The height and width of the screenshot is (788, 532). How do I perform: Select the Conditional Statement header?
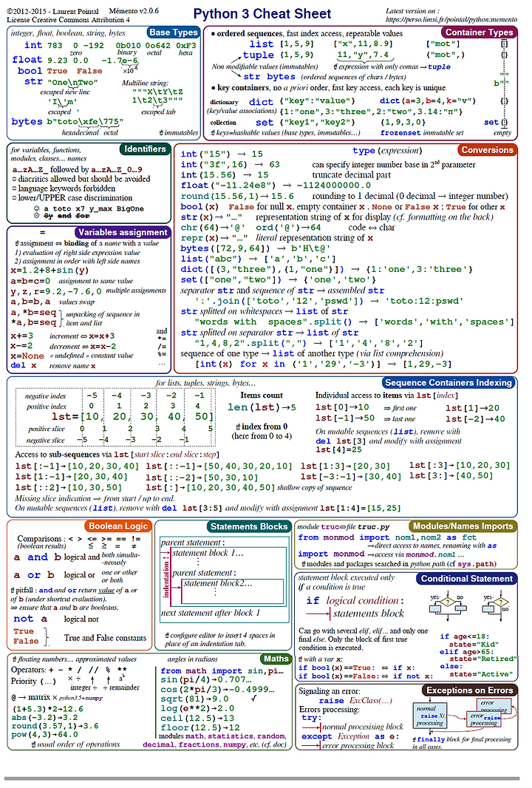click(466, 579)
